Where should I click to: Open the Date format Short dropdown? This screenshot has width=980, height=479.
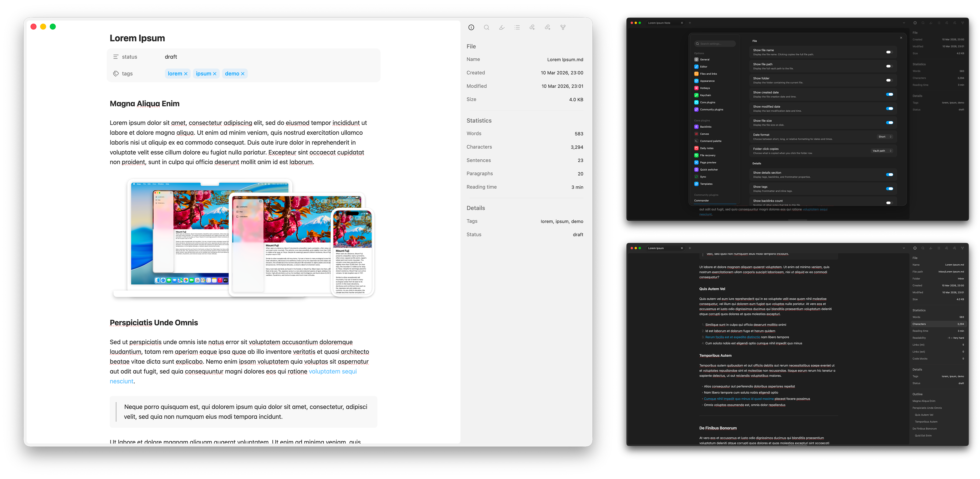885,137
